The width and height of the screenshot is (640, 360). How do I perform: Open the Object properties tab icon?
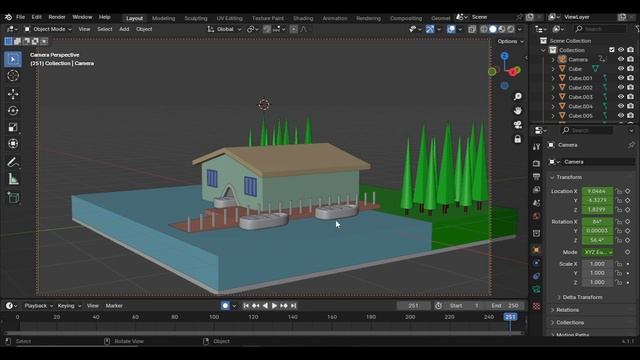click(x=536, y=250)
